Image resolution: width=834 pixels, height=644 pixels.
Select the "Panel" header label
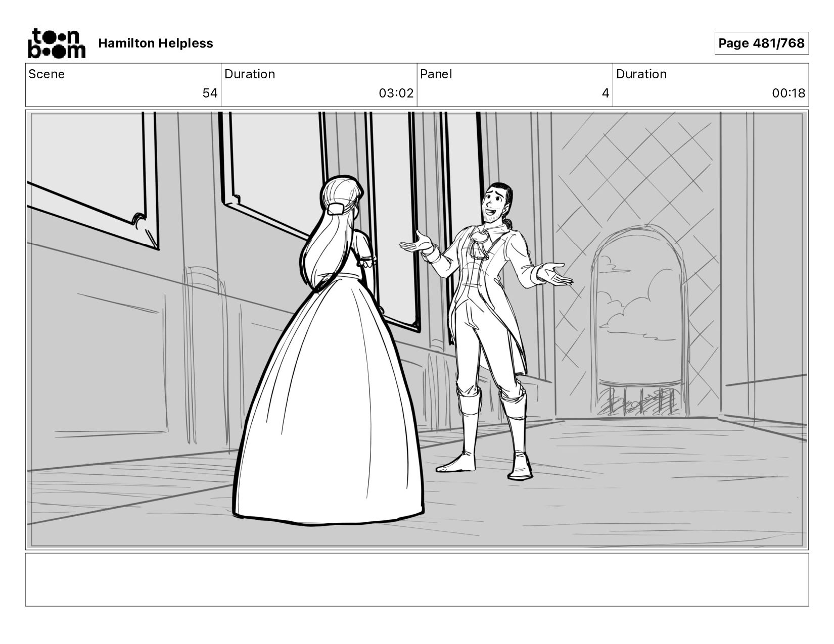click(436, 74)
